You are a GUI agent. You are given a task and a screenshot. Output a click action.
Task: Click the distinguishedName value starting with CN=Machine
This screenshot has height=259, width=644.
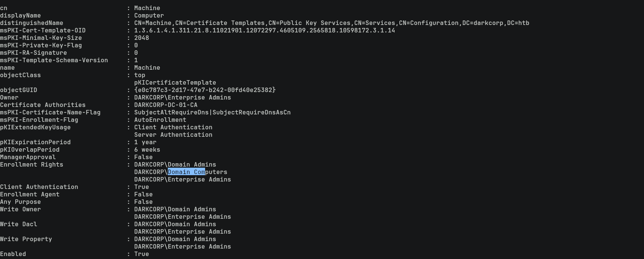(332, 23)
